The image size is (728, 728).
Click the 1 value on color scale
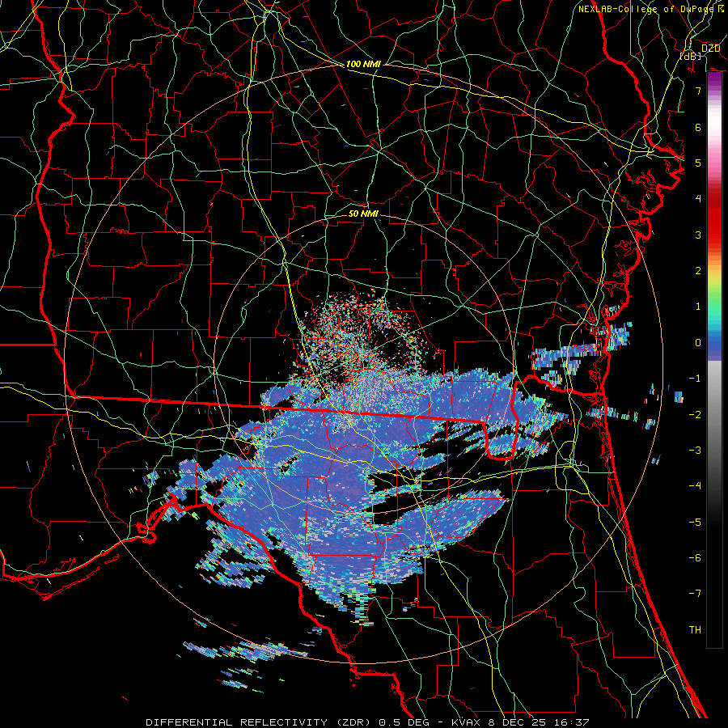[x=698, y=306]
